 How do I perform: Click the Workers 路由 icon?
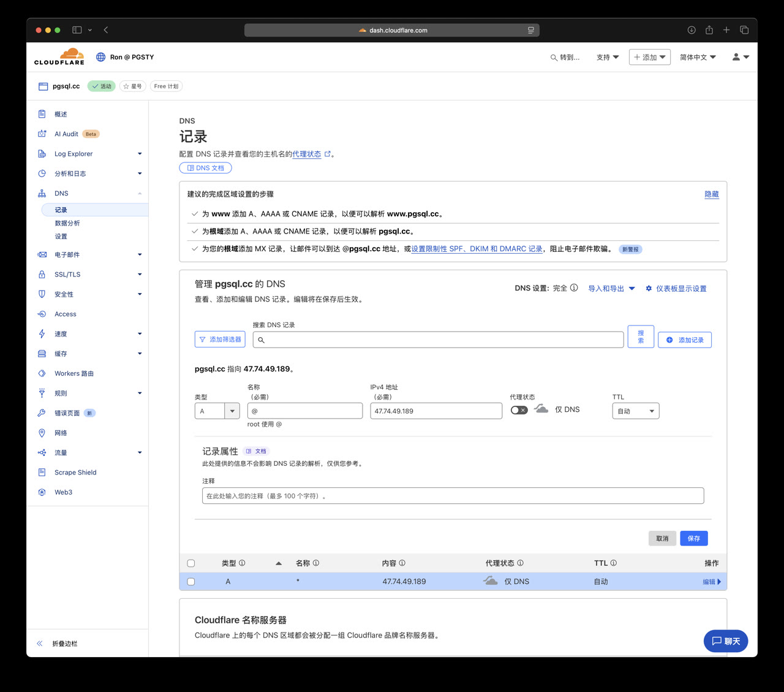pos(42,373)
